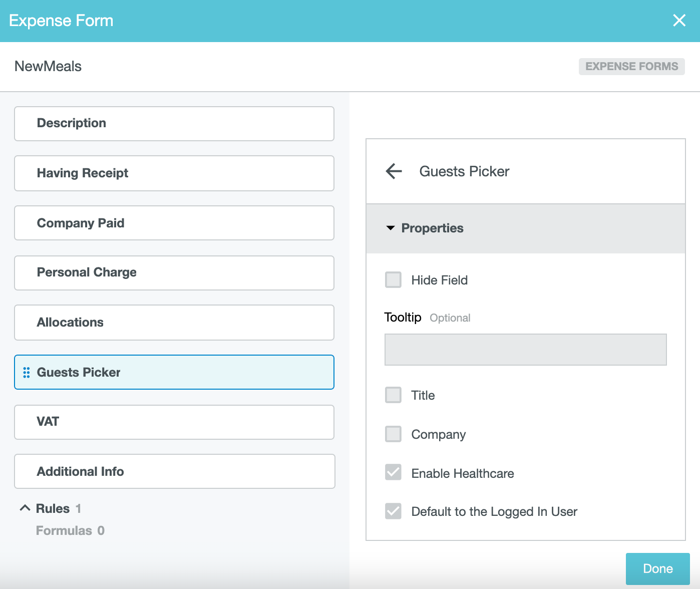700x589 pixels.
Task: Open the EXPENSE FORMS badge link
Action: tap(631, 67)
